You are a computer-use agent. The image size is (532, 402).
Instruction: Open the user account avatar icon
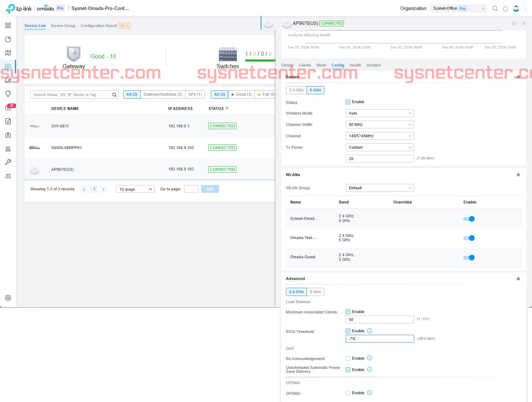click(x=516, y=9)
